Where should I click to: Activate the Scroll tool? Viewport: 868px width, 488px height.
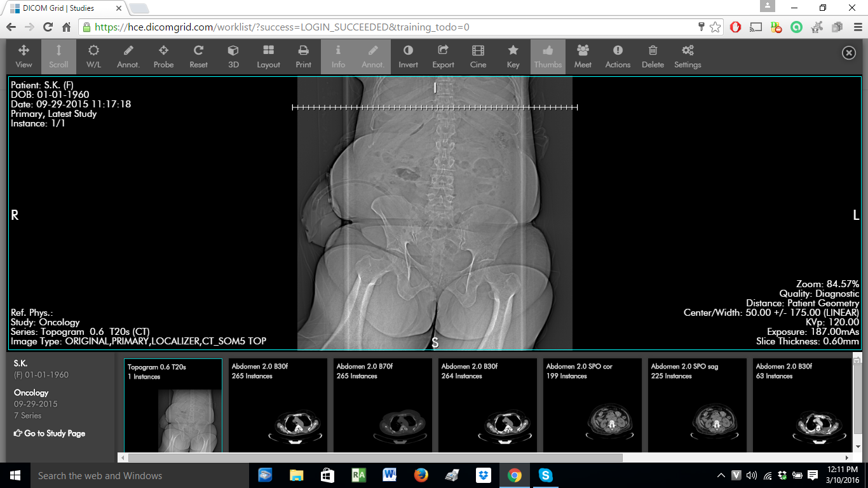tap(58, 57)
